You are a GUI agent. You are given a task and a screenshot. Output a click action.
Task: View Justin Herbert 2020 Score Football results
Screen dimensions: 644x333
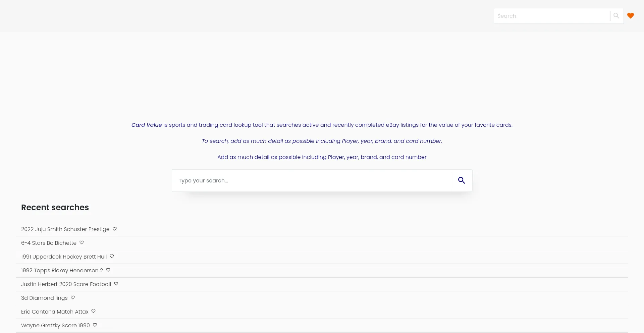[66, 284]
